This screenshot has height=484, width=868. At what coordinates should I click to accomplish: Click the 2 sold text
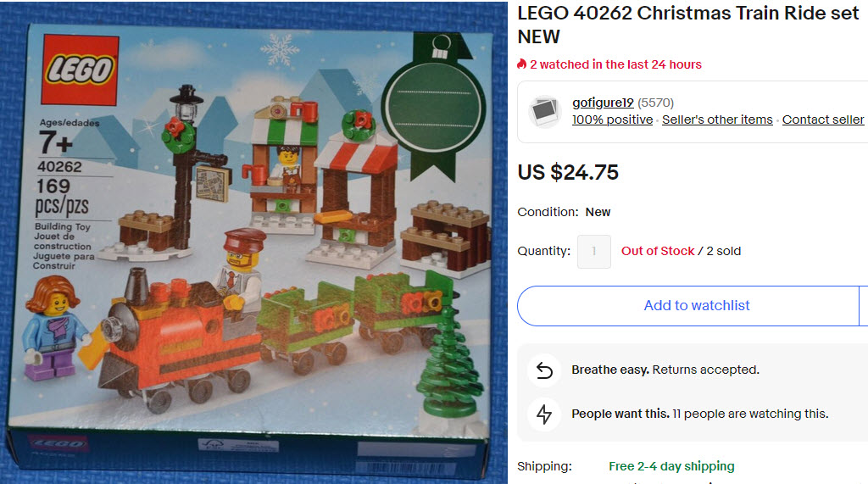(x=724, y=251)
